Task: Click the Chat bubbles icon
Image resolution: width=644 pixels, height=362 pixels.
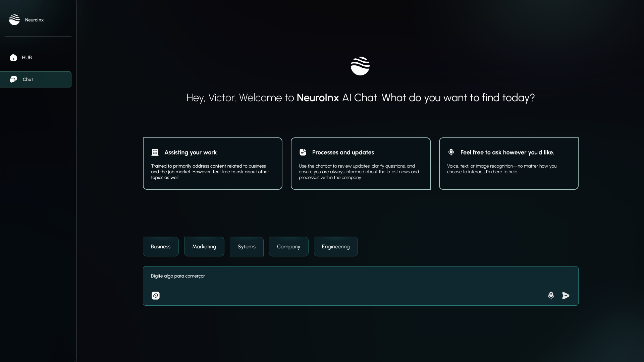Action: [x=13, y=79]
